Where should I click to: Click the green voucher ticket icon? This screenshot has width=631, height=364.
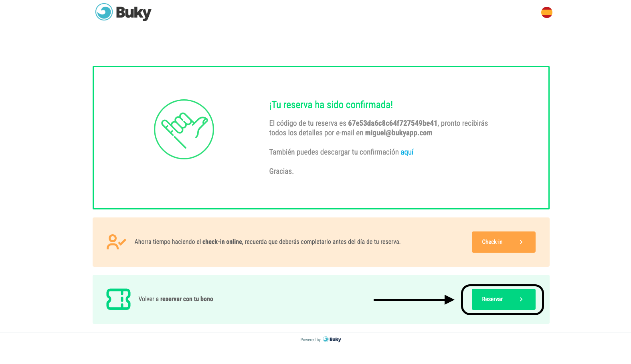click(118, 299)
